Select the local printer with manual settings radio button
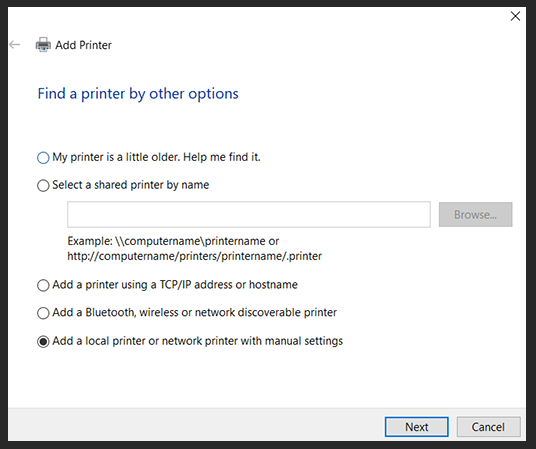536x449 pixels. [x=43, y=341]
